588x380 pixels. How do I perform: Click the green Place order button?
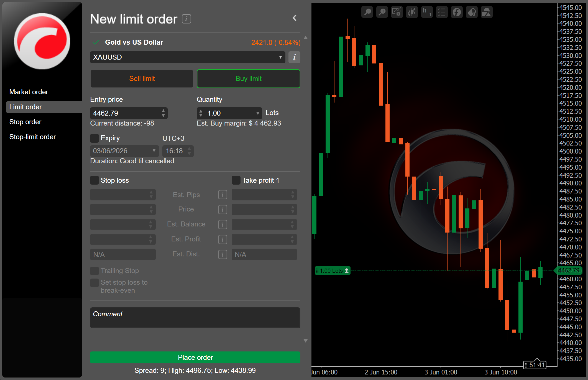195,357
